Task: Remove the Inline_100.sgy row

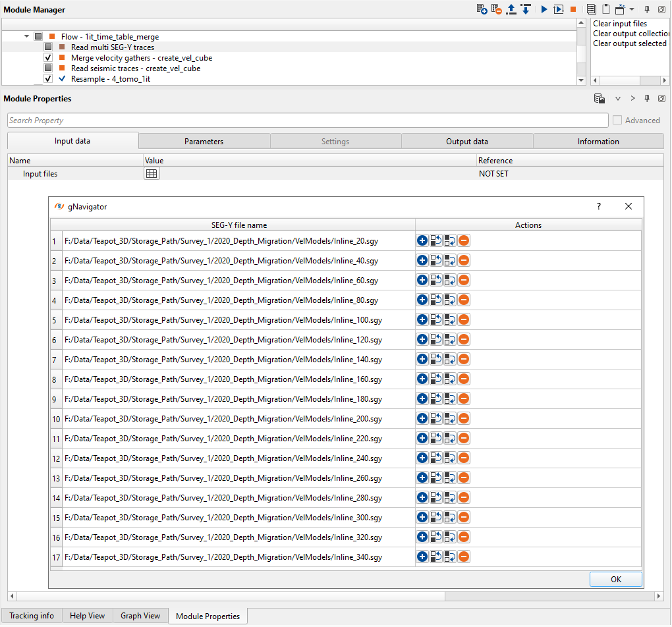Action: pyautogui.click(x=464, y=320)
